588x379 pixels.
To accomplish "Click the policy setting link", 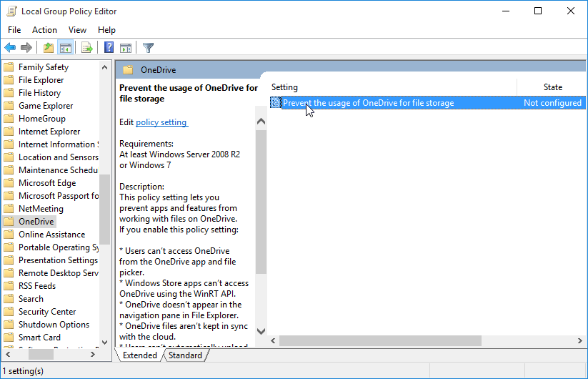I will 161,122.
